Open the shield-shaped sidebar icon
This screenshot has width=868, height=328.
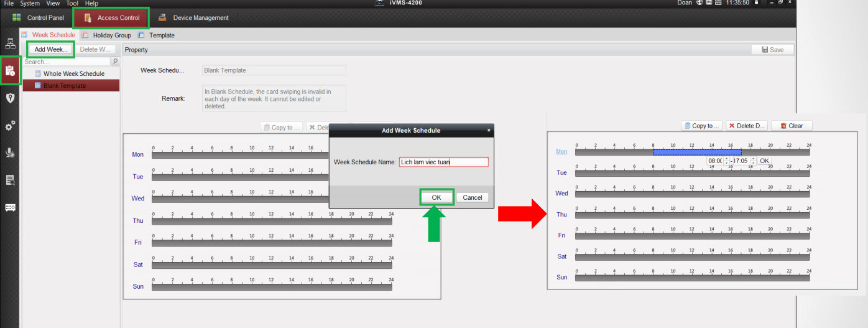(11, 98)
